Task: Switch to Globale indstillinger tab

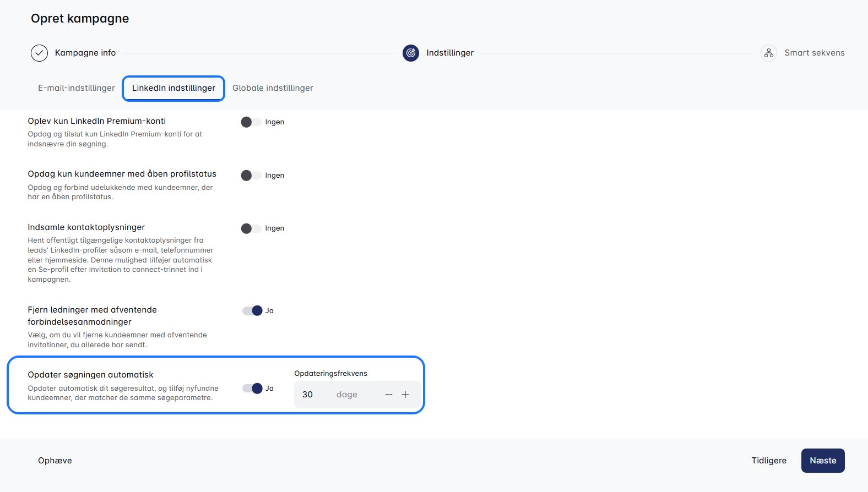Action: 273,88
